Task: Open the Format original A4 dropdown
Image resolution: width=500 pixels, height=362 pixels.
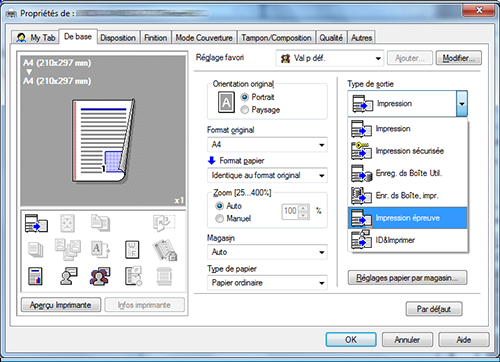Action: click(x=267, y=145)
